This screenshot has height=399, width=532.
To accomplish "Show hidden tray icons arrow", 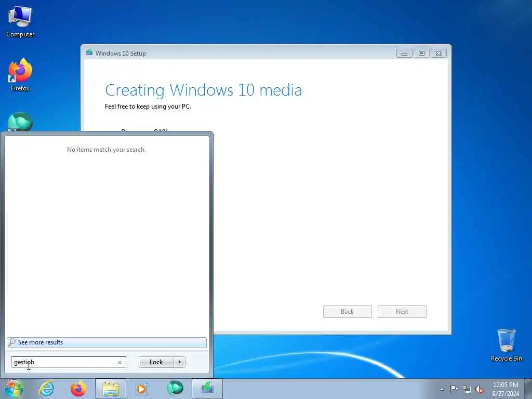I will [442, 390].
